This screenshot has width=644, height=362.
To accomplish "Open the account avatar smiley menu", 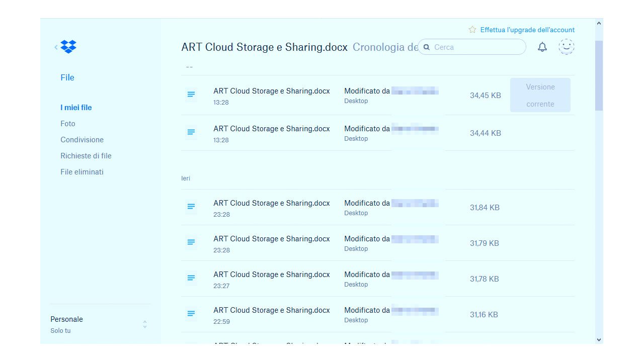I will click(567, 47).
